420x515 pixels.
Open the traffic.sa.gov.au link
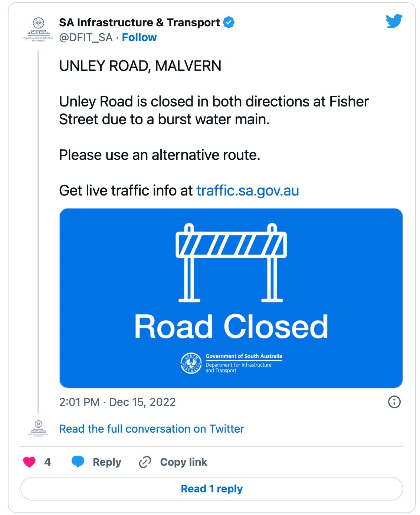coord(247,190)
